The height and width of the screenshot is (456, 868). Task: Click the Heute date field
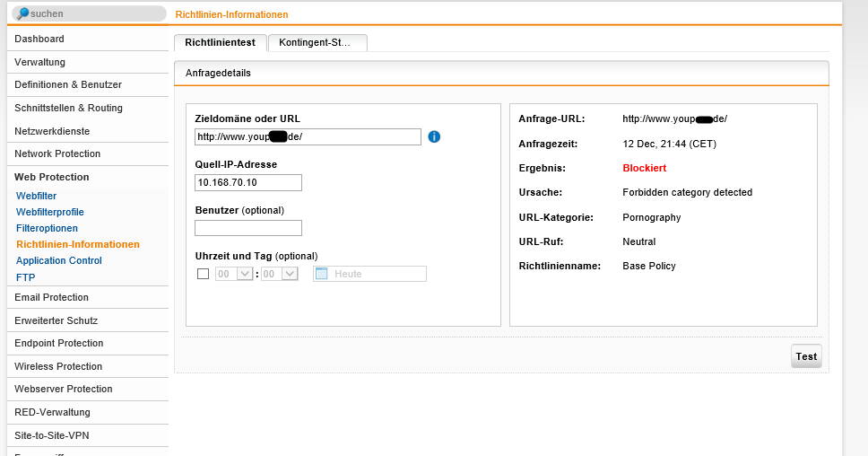(x=377, y=274)
